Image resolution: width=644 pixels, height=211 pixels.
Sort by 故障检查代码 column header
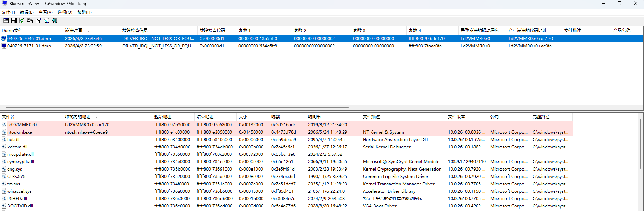point(217,31)
